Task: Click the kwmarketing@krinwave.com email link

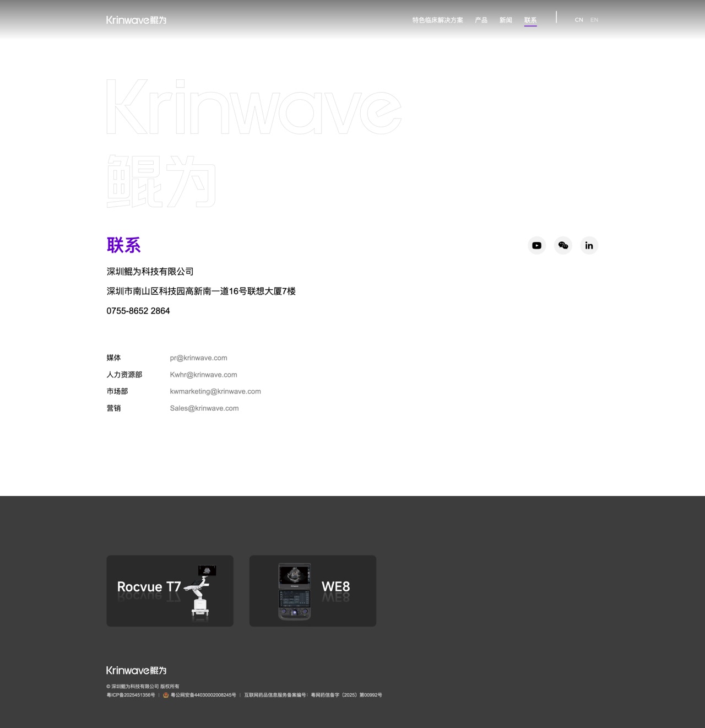Action: (x=215, y=392)
